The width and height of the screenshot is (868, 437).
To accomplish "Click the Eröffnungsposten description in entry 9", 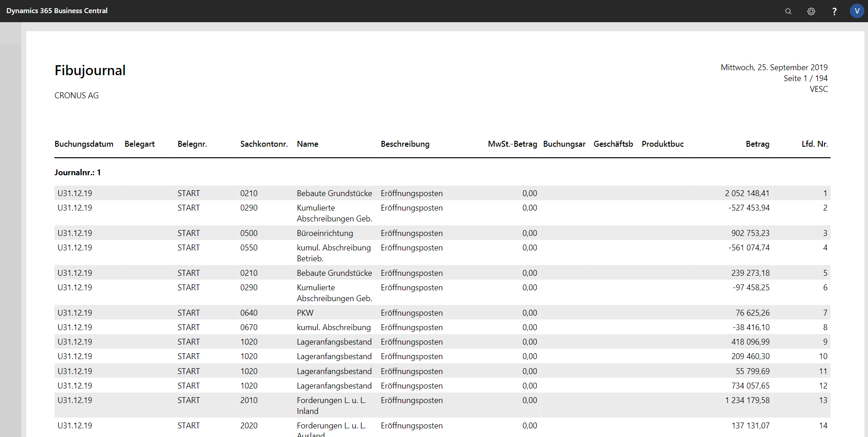I will click(x=412, y=342).
